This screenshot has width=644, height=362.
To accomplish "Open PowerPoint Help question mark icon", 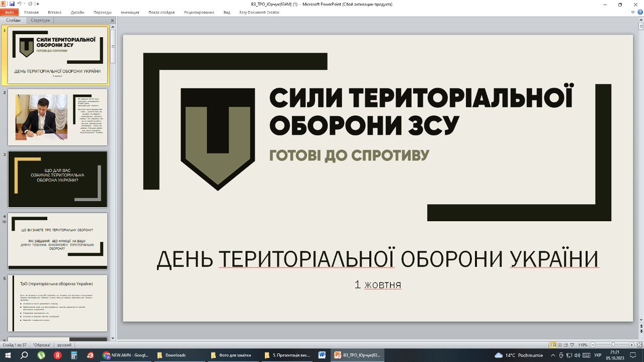I will (x=640, y=12).
